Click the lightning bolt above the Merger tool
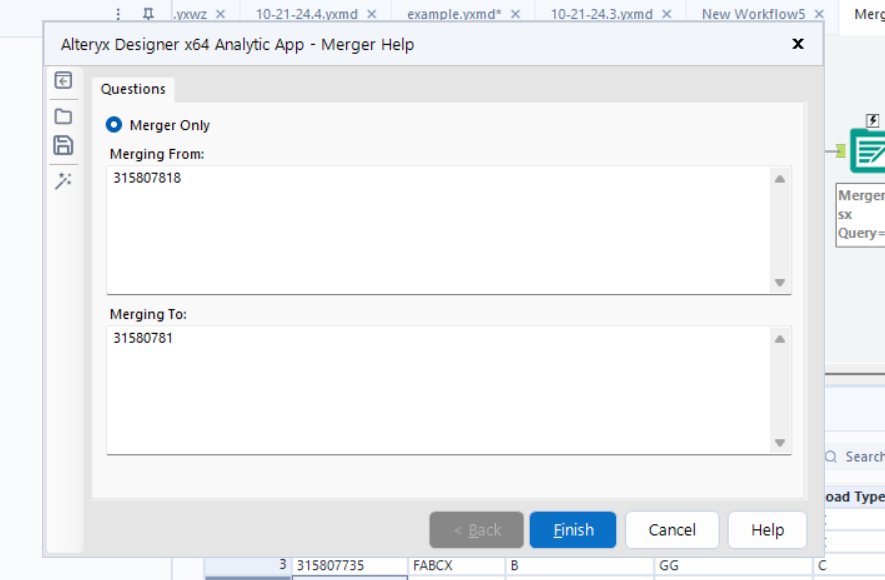This screenshot has width=885, height=580. pyautogui.click(x=871, y=120)
